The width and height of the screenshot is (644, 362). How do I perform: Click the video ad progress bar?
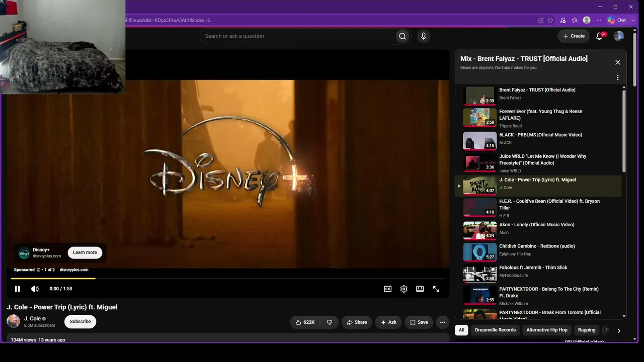pos(228,278)
